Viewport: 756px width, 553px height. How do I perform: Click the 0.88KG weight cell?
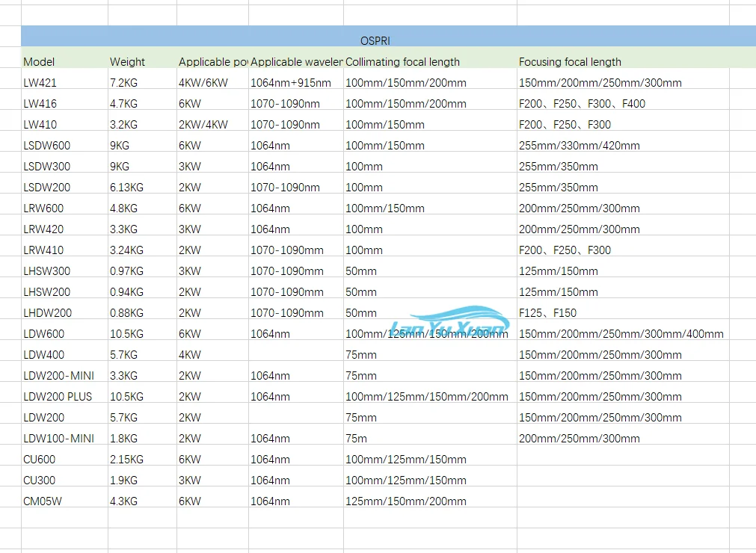pyautogui.click(x=142, y=309)
